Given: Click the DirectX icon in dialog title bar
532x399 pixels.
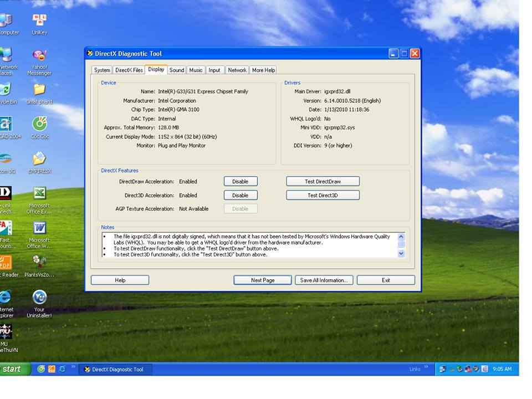Looking at the screenshot, I should coord(90,53).
